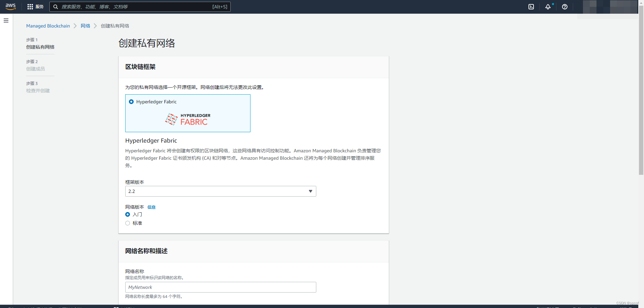
Task: Open the 框架版本 2.2 dropdown
Action: 221,191
